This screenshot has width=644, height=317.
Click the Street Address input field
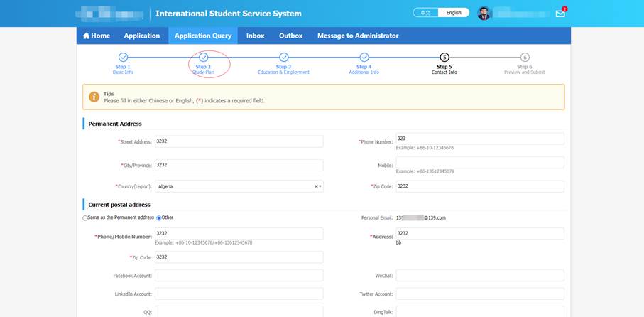click(x=239, y=141)
